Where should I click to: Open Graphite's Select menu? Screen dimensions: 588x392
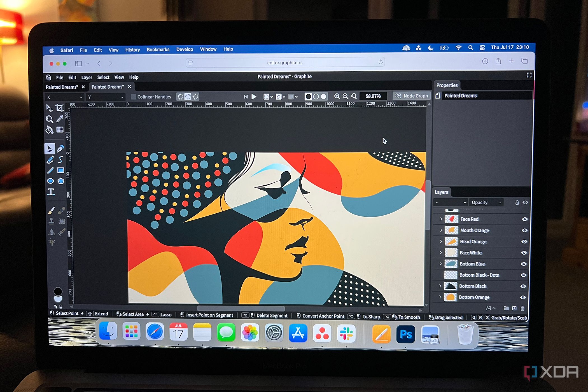pyautogui.click(x=103, y=78)
